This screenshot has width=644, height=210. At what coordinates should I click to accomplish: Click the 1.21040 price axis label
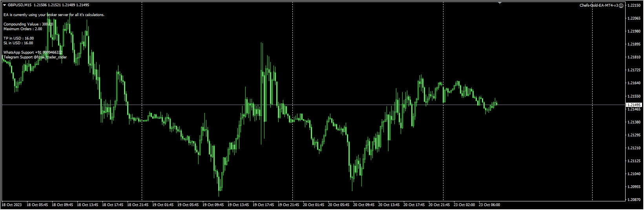[x=634, y=174]
